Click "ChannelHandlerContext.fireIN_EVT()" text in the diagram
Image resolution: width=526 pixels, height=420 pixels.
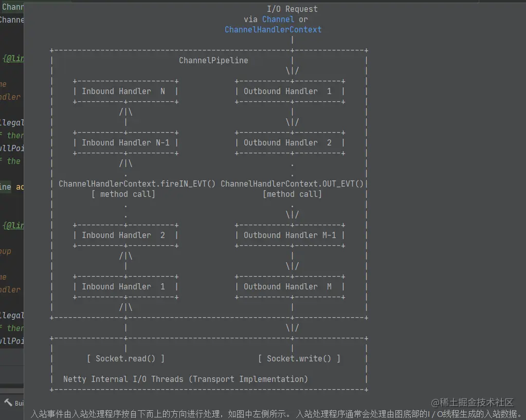pyautogui.click(x=137, y=184)
